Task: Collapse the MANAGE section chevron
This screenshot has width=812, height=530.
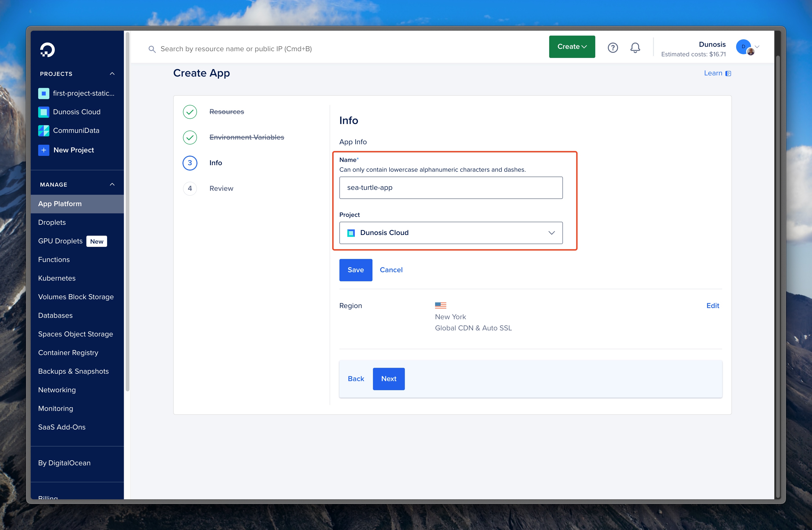Action: coord(112,184)
